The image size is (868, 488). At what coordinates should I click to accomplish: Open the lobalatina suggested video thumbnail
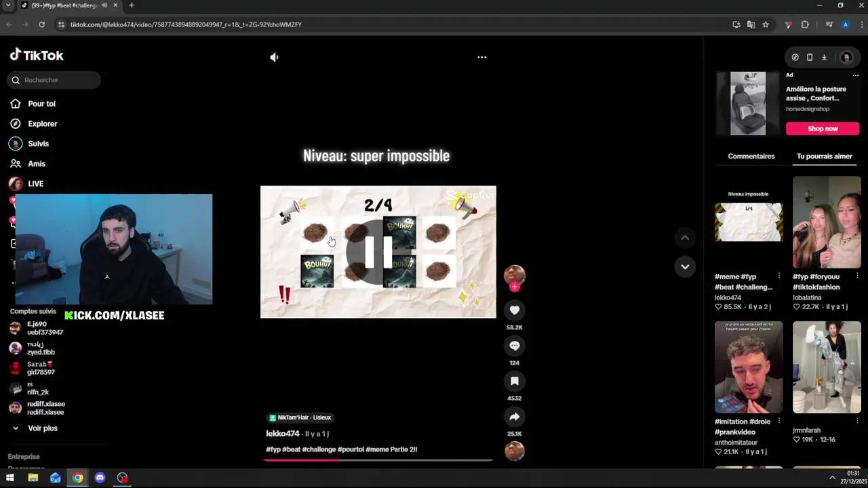tap(827, 222)
